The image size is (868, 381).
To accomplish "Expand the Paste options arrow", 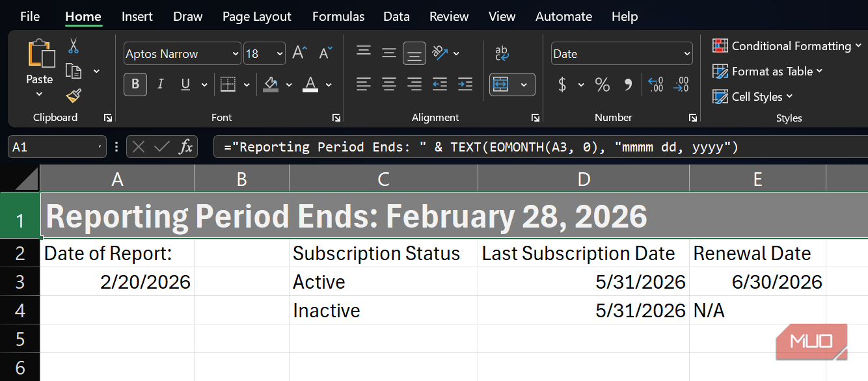I will point(39,95).
